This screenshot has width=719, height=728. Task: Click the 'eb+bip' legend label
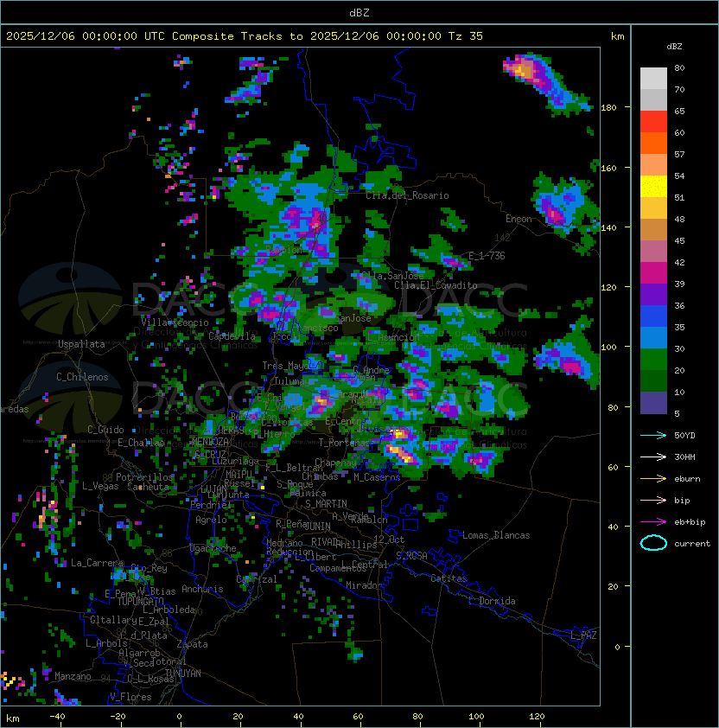(x=690, y=522)
